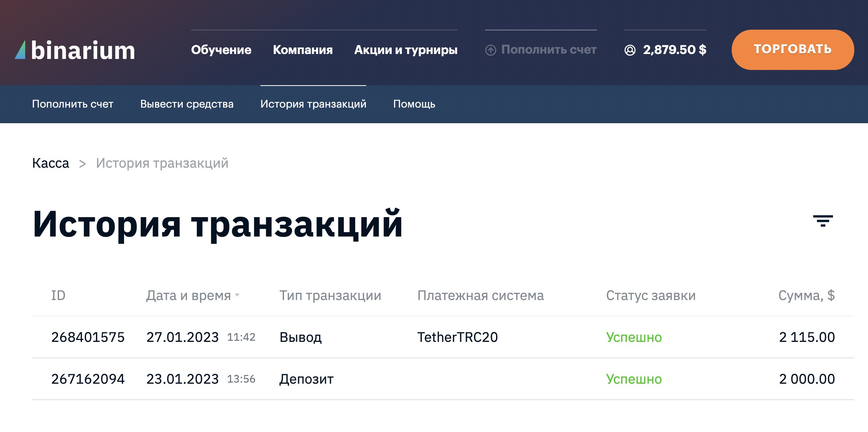Click date 23.01.2023
The image size is (868, 432).
pos(182,379)
